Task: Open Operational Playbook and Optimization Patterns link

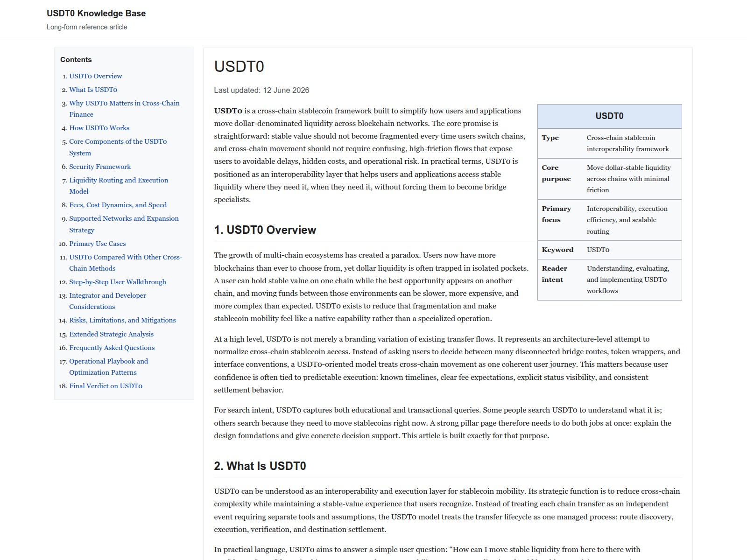Action: point(109,367)
